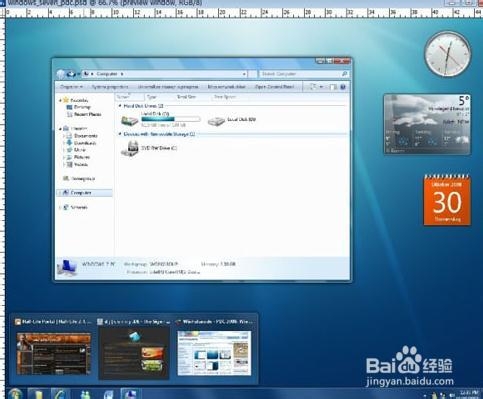Collapse Devices with Removable Storage group

tap(120, 134)
